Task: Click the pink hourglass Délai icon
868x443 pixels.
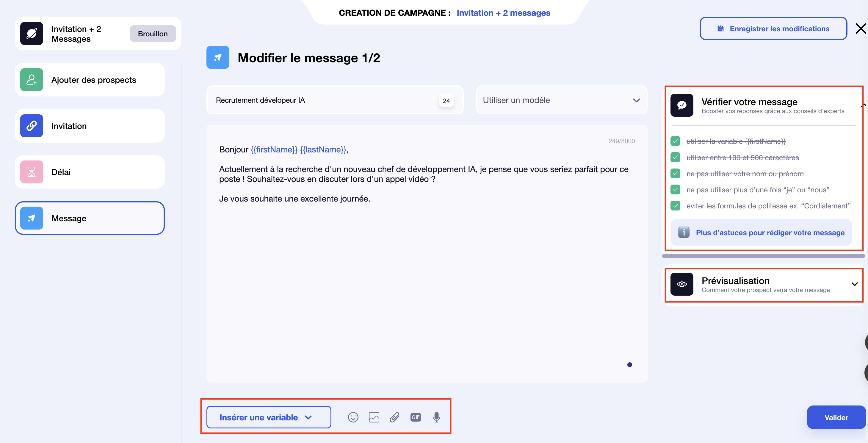Action: [x=32, y=172]
